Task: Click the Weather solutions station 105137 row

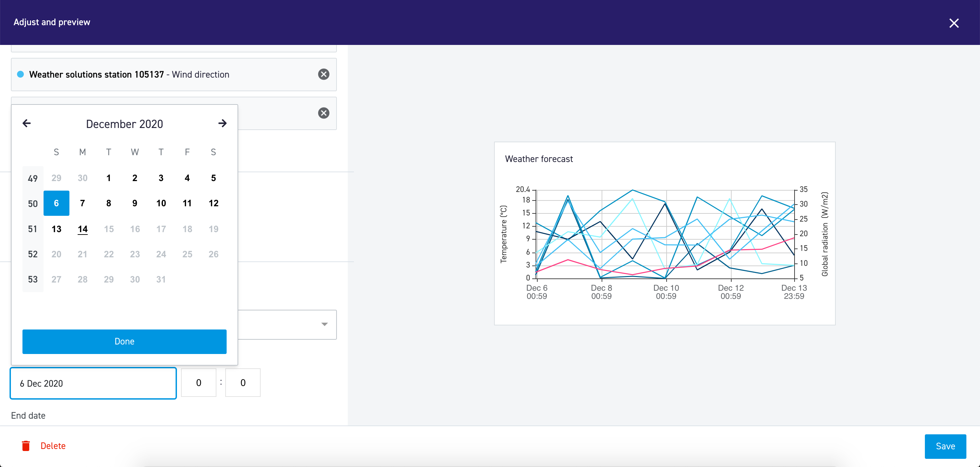Action: [174, 74]
